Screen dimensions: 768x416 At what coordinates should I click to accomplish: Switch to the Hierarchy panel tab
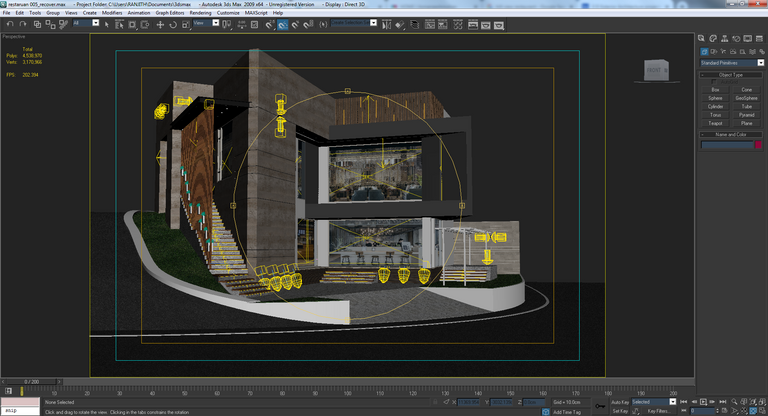pyautogui.click(x=724, y=38)
